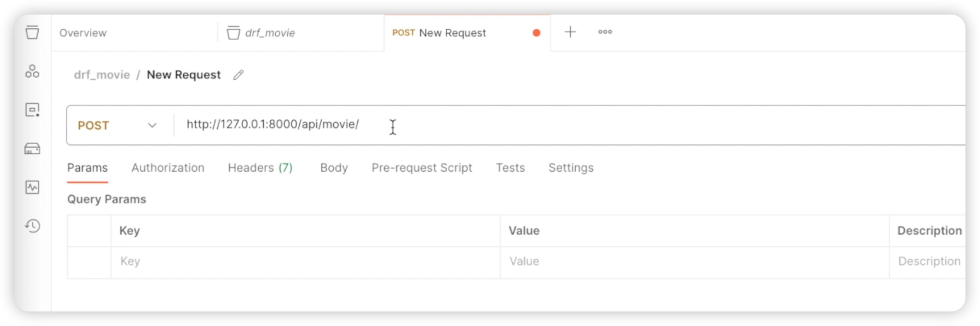Open the Pre-request Script tab

click(422, 168)
